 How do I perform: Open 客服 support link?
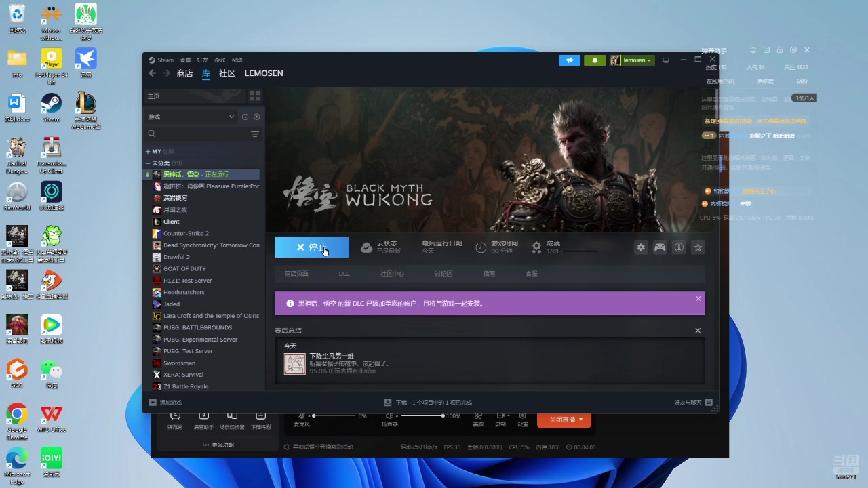(x=532, y=274)
